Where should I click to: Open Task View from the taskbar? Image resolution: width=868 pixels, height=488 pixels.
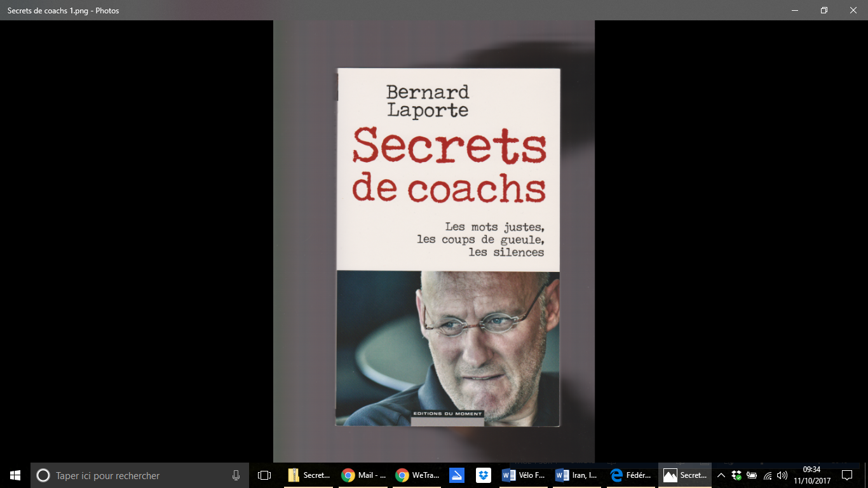(264, 475)
